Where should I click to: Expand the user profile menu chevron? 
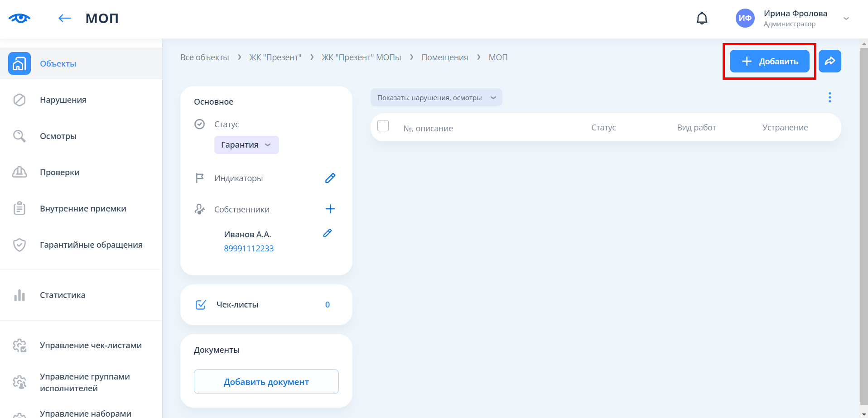pos(846,19)
